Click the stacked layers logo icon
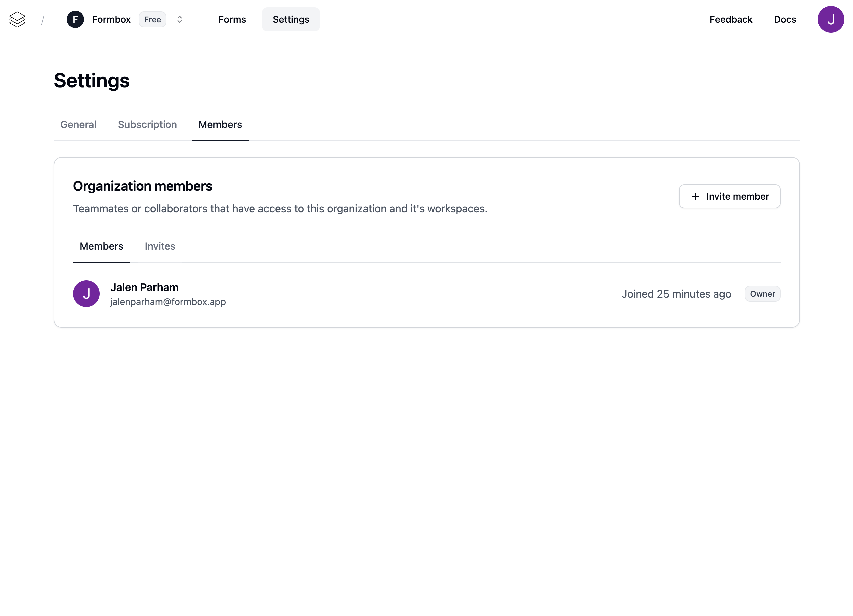This screenshot has height=616, width=853. point(17,20)
